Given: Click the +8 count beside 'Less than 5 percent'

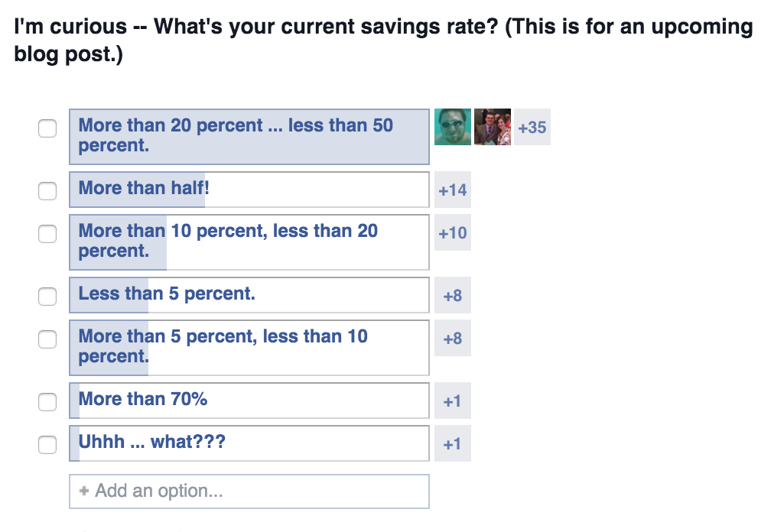Looking at the screenshot, I should [x=452, y=296].
